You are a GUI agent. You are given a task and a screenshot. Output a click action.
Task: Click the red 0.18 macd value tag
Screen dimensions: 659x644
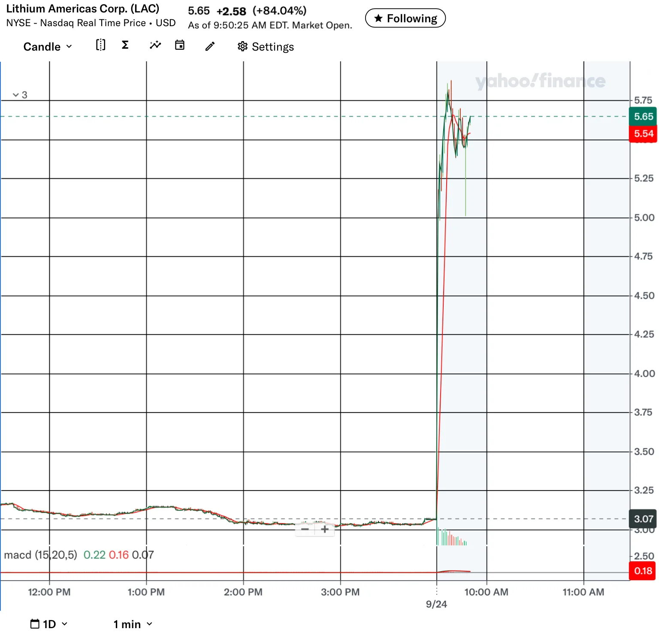point(642,571)
